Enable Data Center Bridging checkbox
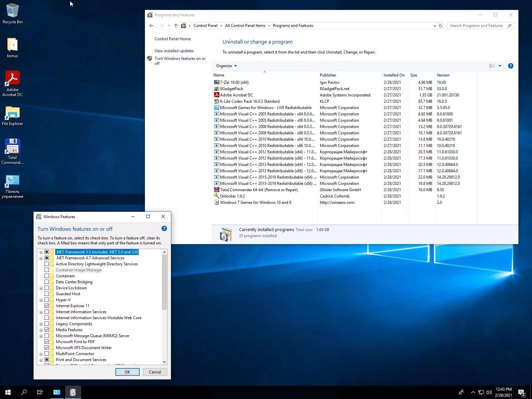 [47, 282]
